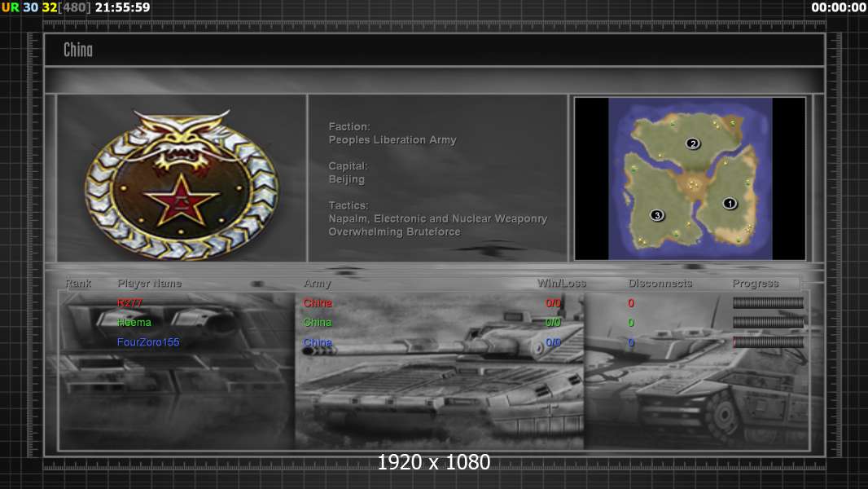Click R277's red 0/0 win/loss value
Viewport: 868px width, 489px height.
coord(553,303)
